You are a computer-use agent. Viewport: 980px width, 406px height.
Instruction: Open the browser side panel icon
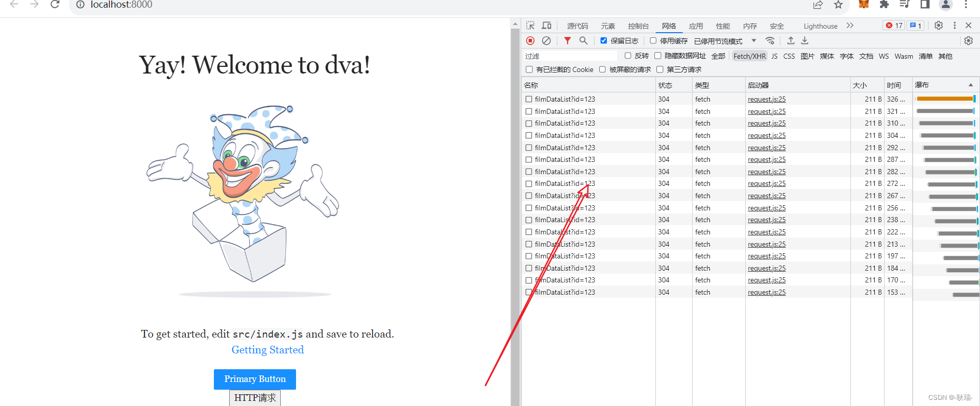(925, 4)
